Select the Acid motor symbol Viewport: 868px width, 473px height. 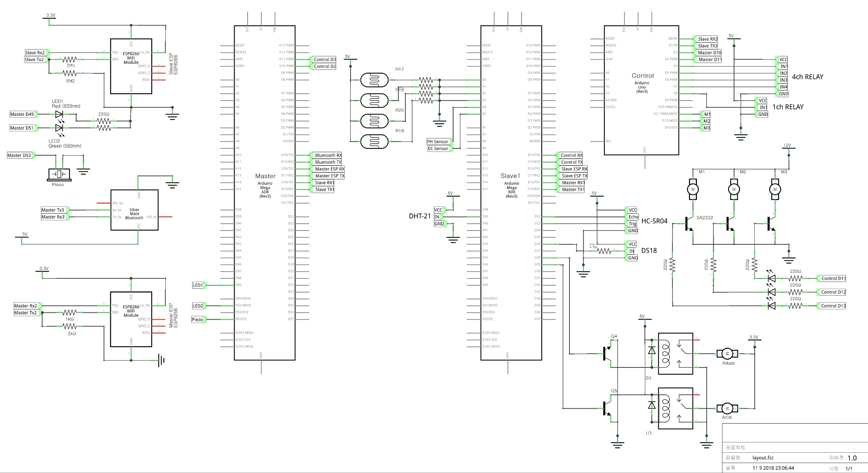point(727,408)
